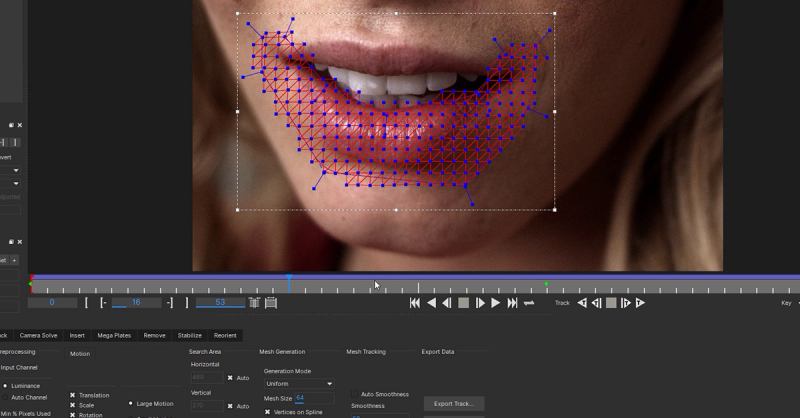Screen dimensions: 800x418
Task: Enable the Auto Smoothness checkbox
Action: [x=355, y=394]
